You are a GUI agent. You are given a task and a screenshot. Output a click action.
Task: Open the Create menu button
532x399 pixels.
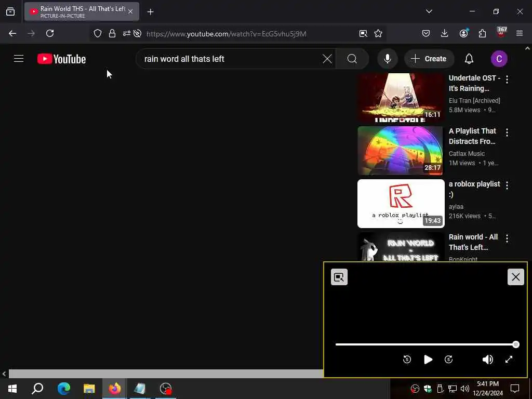429,59
